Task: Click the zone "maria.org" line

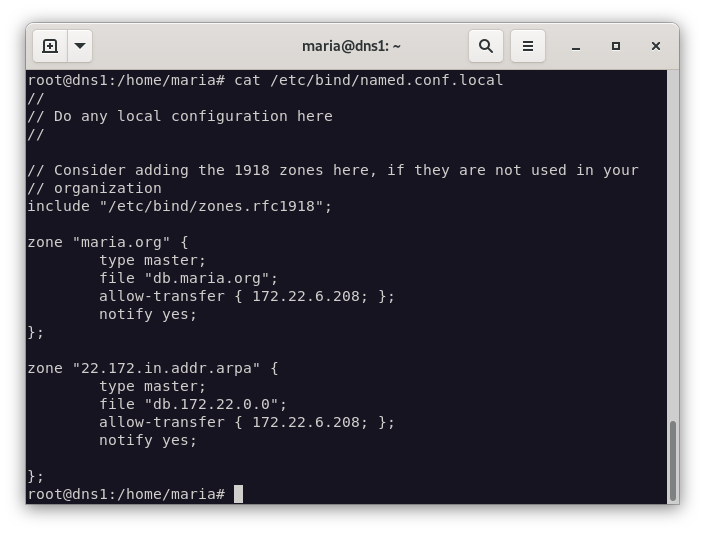Action: pyautogui.click(x=108, y=242)
